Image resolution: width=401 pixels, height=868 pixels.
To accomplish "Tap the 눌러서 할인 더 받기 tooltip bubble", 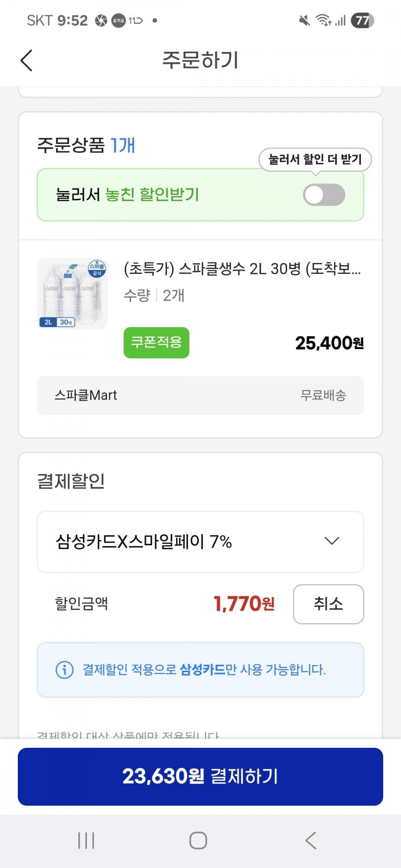I will coord(315,159).
